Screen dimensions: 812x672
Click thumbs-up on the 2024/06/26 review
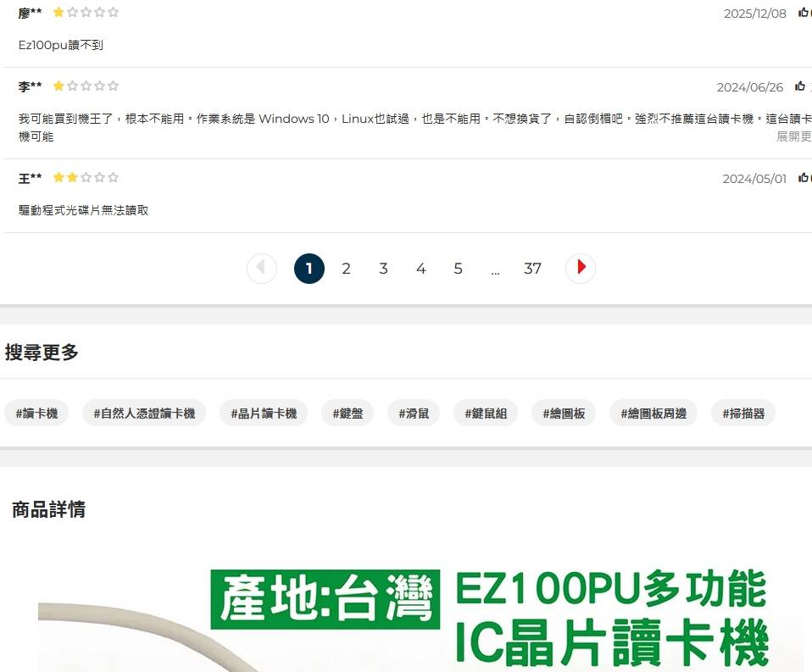(799, 86)
